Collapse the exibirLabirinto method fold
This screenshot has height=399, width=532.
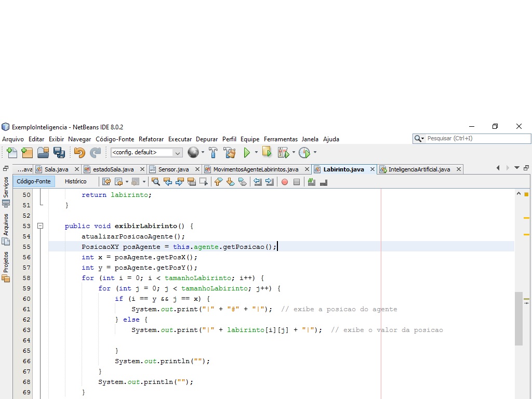coord(41,225)
